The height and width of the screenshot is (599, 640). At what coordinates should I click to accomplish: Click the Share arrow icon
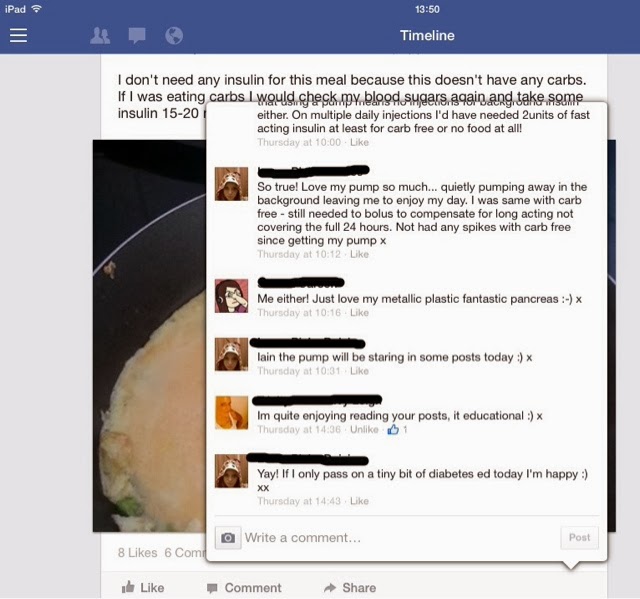click(330, 588)
